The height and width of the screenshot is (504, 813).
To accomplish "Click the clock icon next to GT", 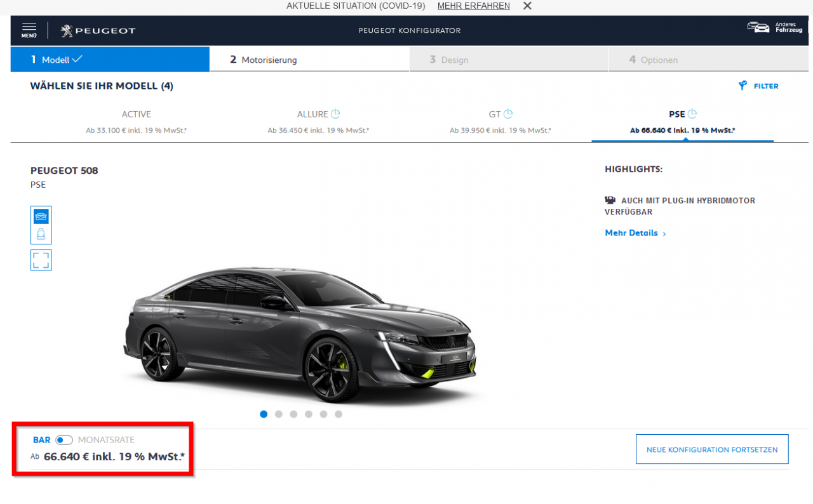I will tap(508, 114).
